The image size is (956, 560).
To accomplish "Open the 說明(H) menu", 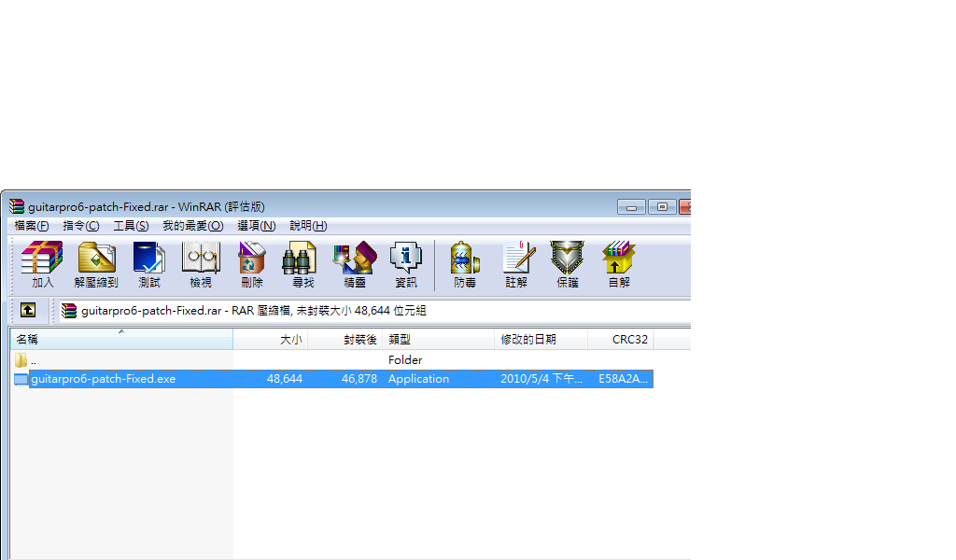I will pyautogui.click(x=308, y=226).
